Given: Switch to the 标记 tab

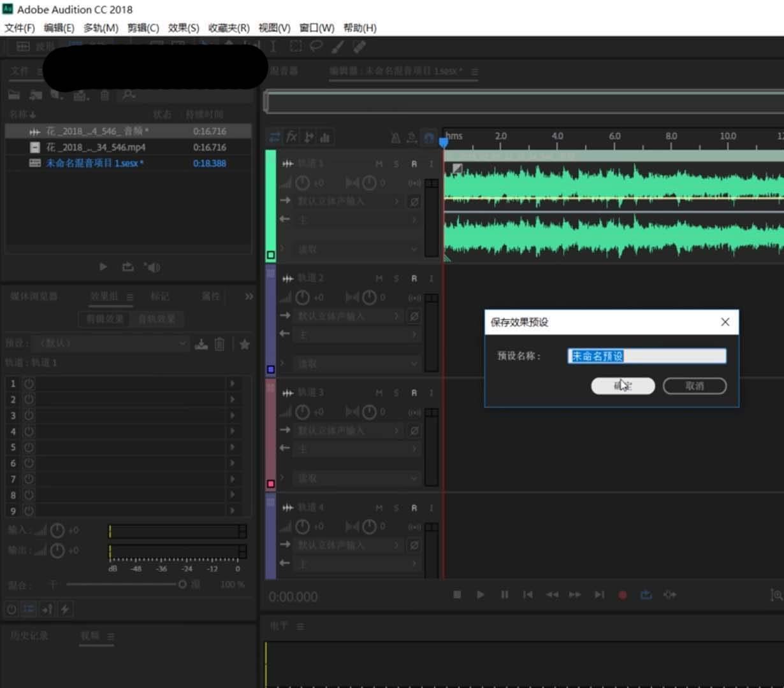Looking at the screenshot, I should tap(161, 296).
